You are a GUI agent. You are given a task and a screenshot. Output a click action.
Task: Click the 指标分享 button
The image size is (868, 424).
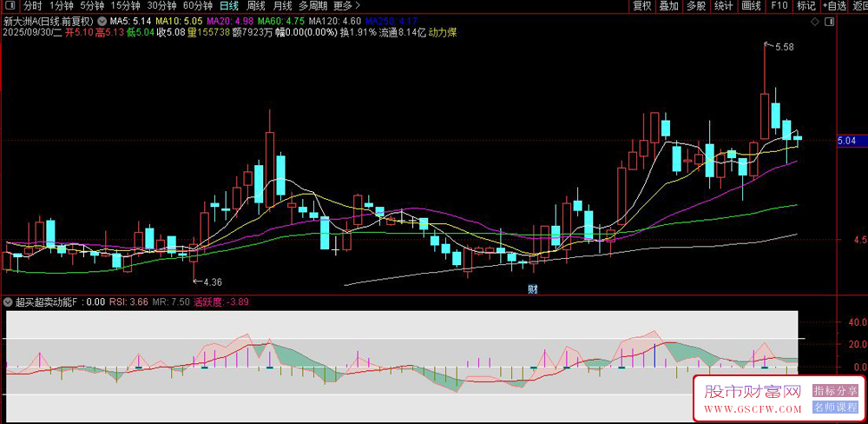tap(835, 391)
